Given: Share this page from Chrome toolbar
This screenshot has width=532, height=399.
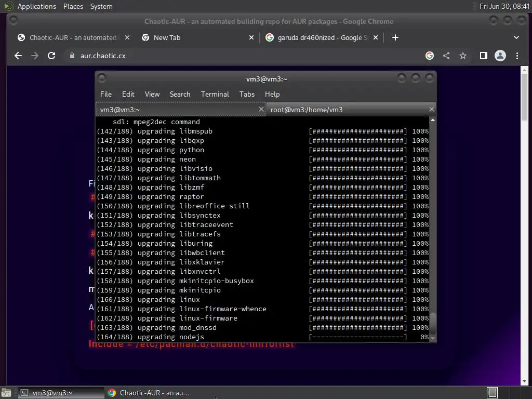Looking at the screenshot, I should point(446,56).
